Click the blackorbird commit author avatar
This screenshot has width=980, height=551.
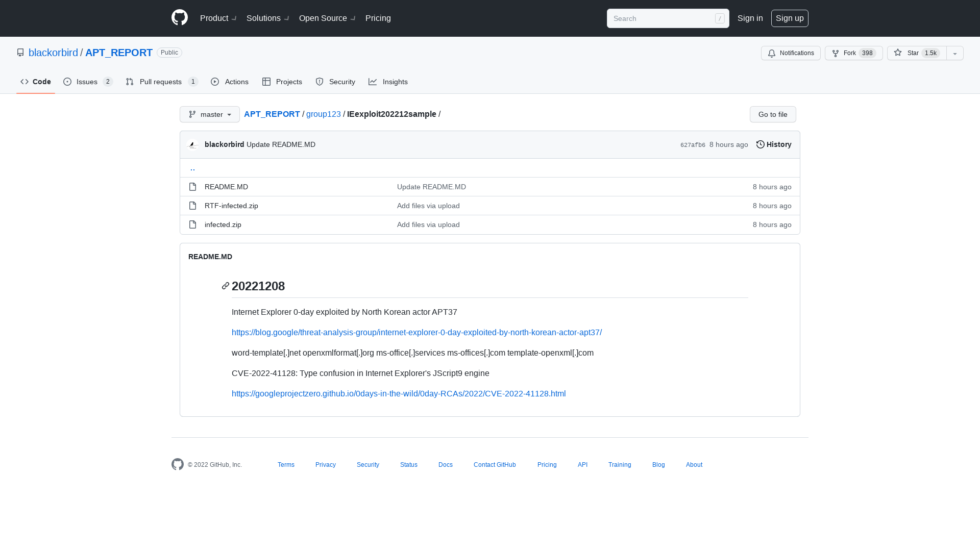[x=193, y=144]
